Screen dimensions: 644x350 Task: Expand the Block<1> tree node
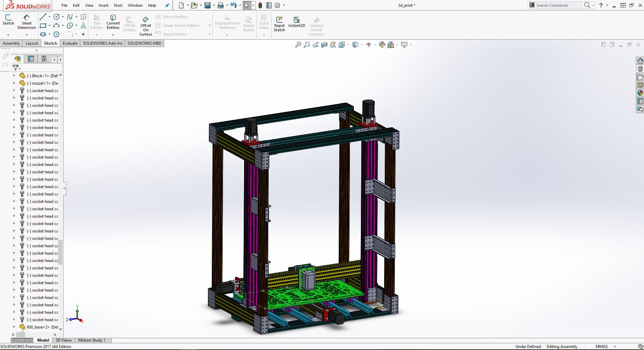tap(14, 76)
